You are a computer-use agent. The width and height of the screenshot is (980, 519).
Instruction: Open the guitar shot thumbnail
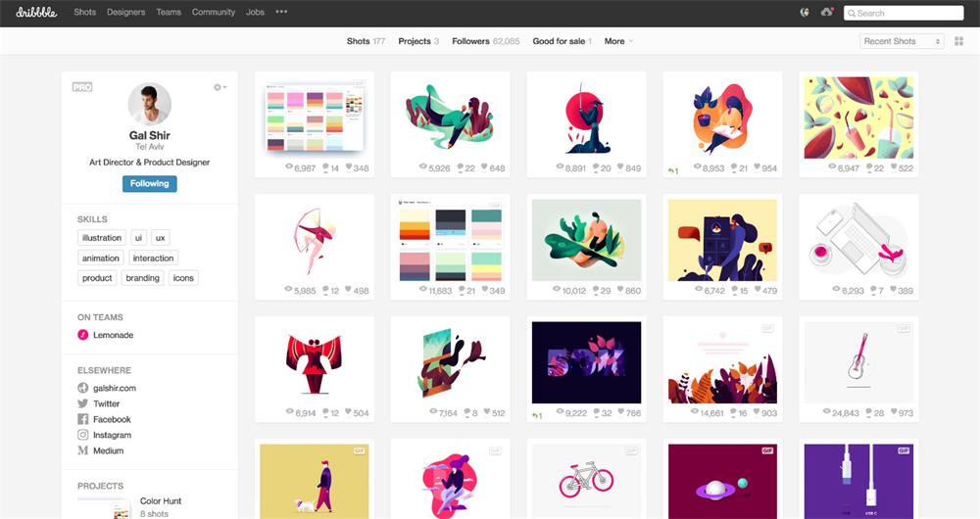[x=858, y=362]
